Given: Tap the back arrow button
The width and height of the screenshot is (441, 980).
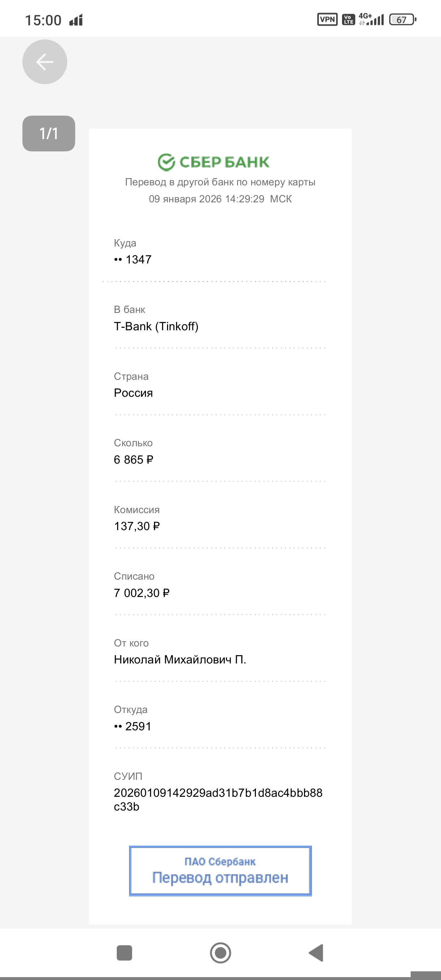Looking at the screenshot, I should coord(44,62).
